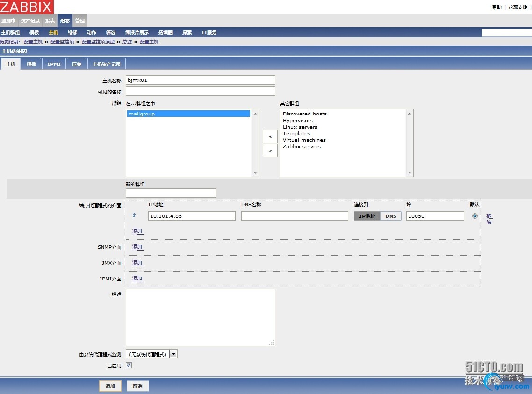
Task: Open the 监测中 main menu
Action: tap(8, 21)
